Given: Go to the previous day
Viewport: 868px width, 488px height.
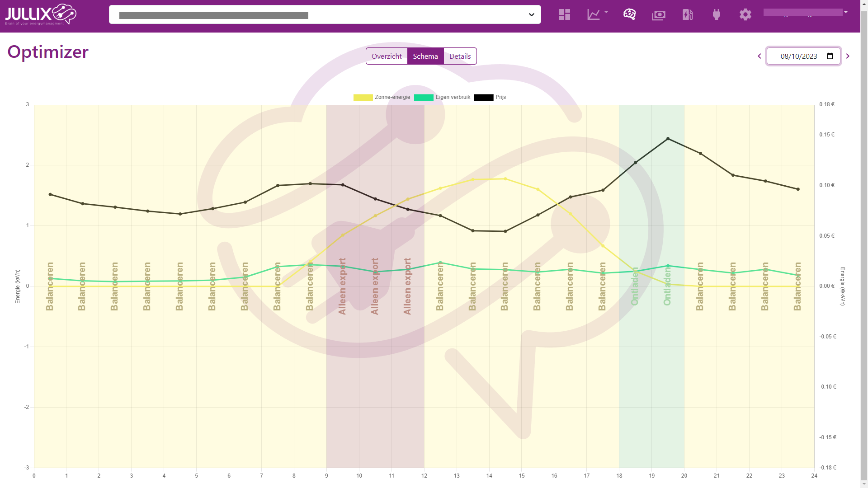Looking at the screenshot, I should (x=759, y=56).
